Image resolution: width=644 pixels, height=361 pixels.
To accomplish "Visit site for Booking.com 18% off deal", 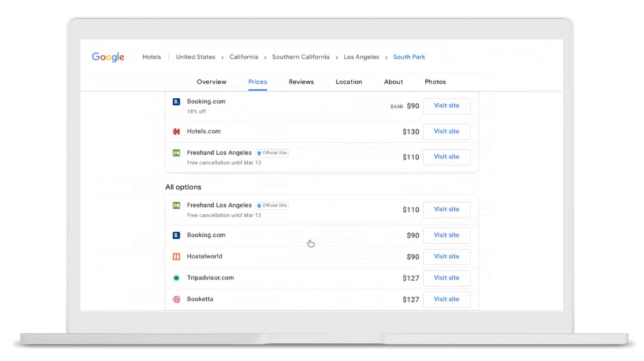I will (x=447, y=106).
